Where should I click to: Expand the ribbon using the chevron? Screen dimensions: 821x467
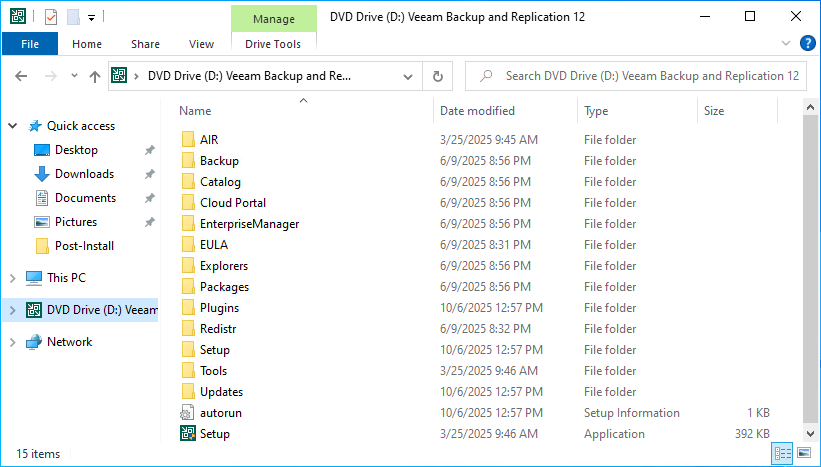click(x=785, y=44)
